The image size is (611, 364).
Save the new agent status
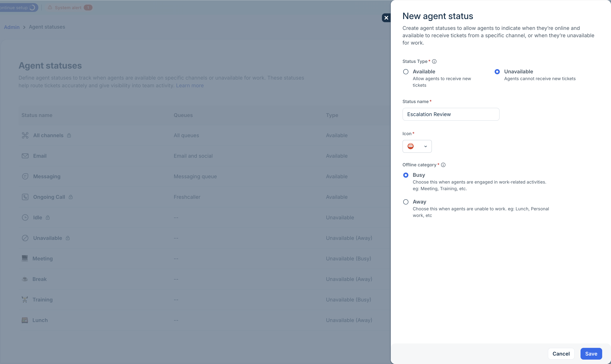591,354
